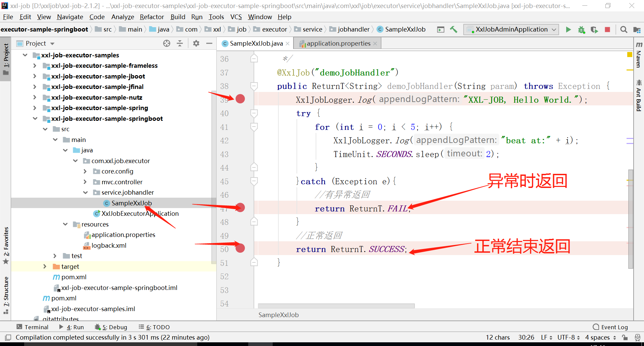Click the inspector face icon in status bar

[637, 337]
